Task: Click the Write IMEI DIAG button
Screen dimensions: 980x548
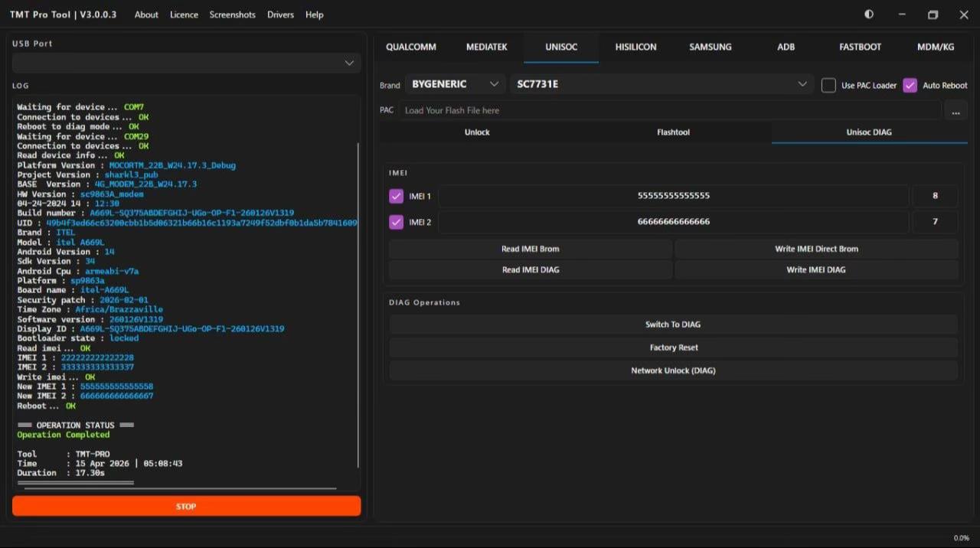Action: tap(816, 269)
